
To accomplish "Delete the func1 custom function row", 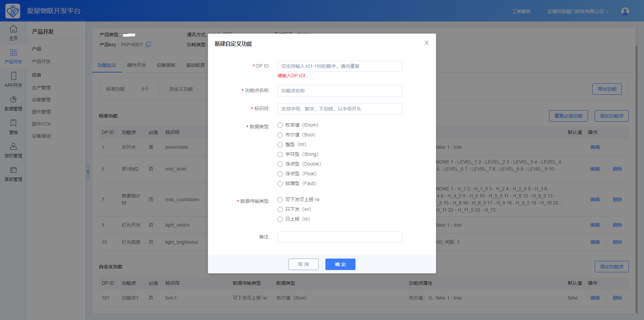I will point(618,298).
